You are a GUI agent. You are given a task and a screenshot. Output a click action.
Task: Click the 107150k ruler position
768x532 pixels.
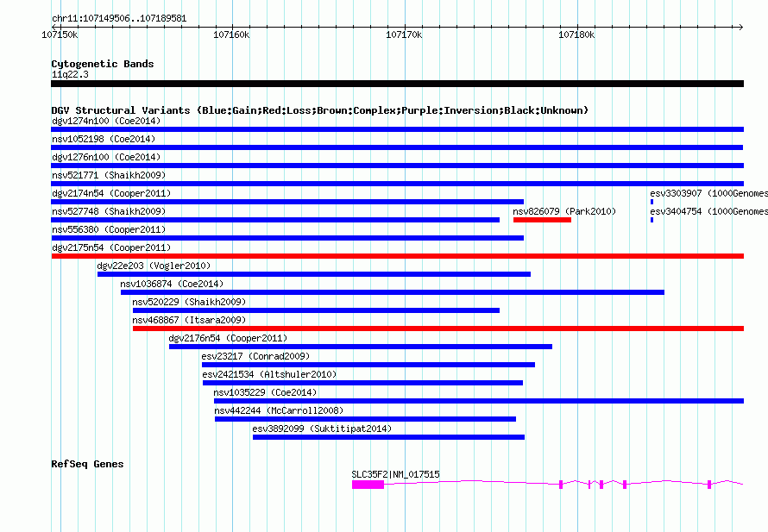pos(60,34)
